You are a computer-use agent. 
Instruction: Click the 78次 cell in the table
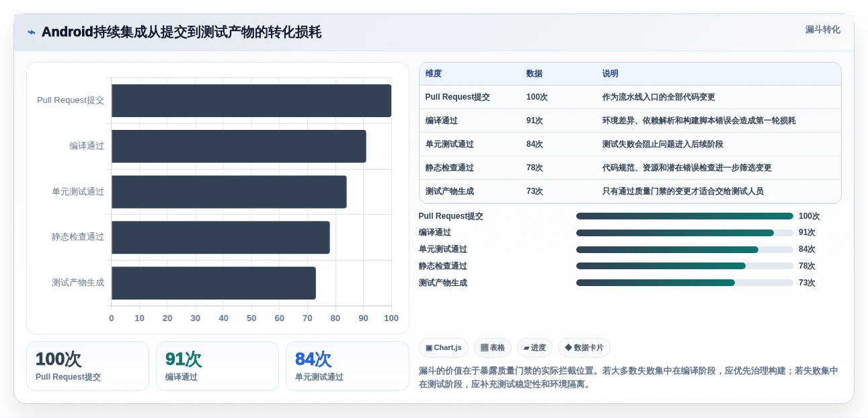point(535,168)
